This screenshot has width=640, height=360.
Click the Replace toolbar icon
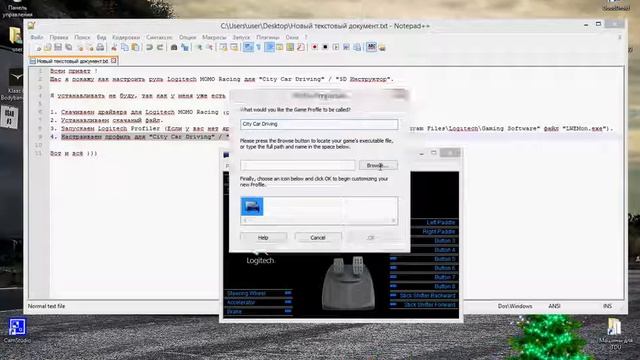coord(185,48)
